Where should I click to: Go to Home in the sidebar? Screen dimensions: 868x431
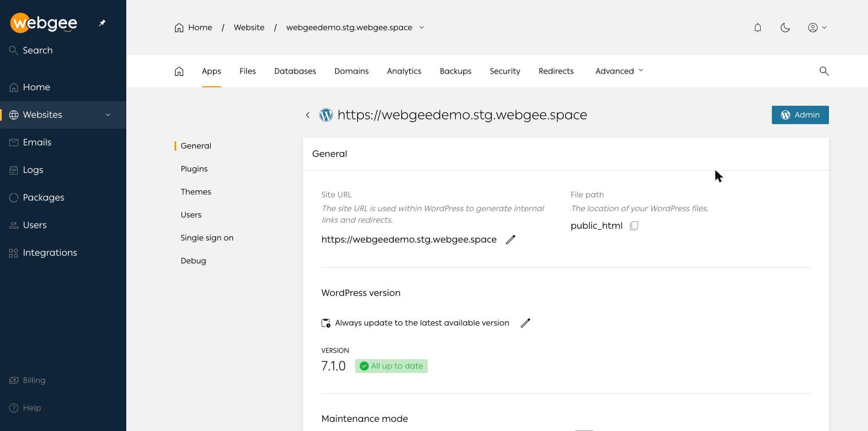(63, 87)
